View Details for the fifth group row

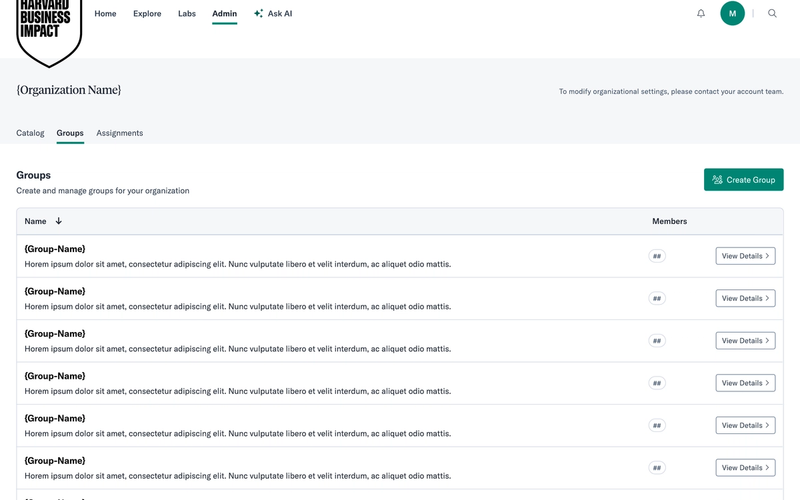[745, 426]
